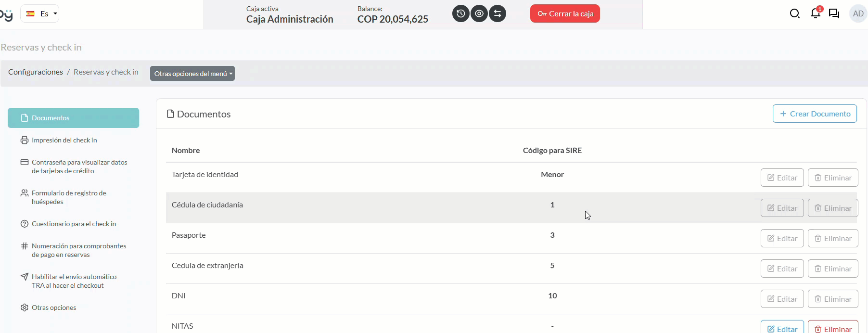
Task: Open the chat messages icon
Action: (834, 13)
